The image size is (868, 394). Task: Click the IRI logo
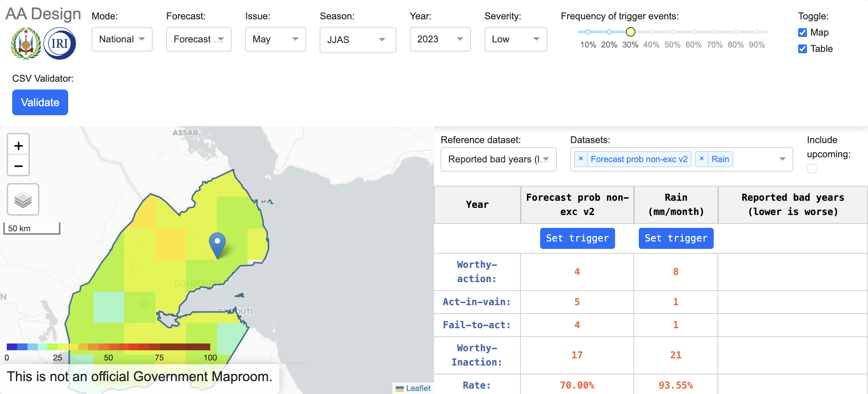[x=60, y=43]
